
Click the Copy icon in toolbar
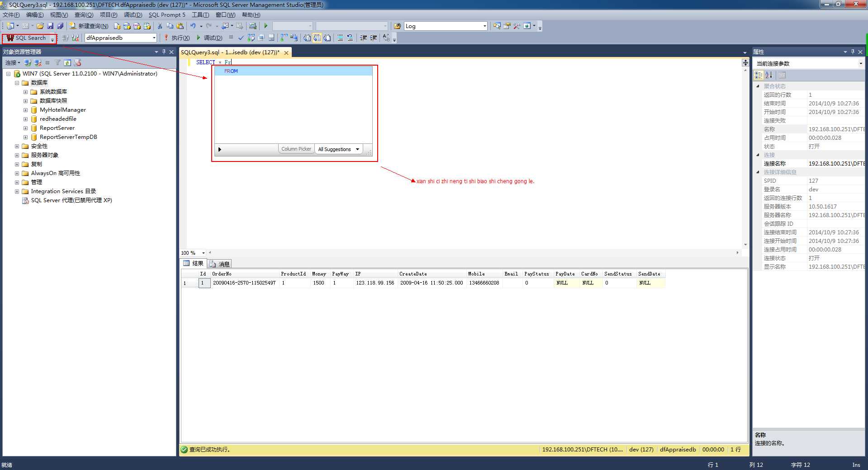(x=170, y=26)
